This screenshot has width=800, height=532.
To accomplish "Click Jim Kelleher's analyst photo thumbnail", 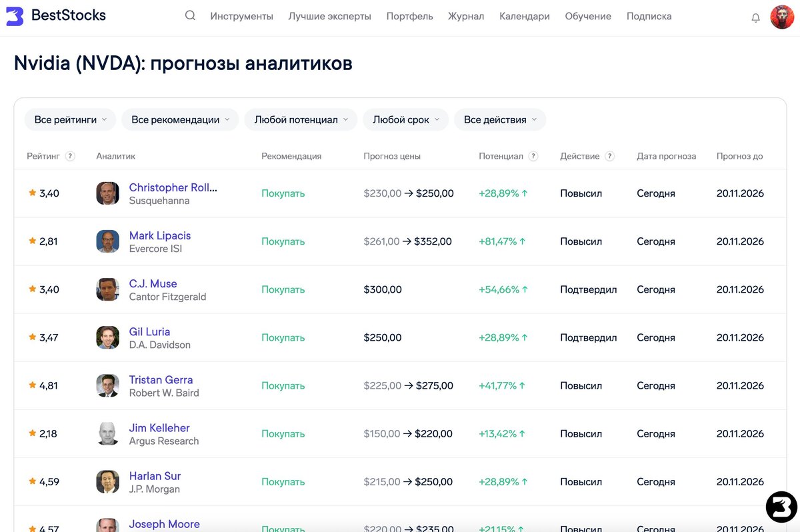I will click(x=107, y=433).
